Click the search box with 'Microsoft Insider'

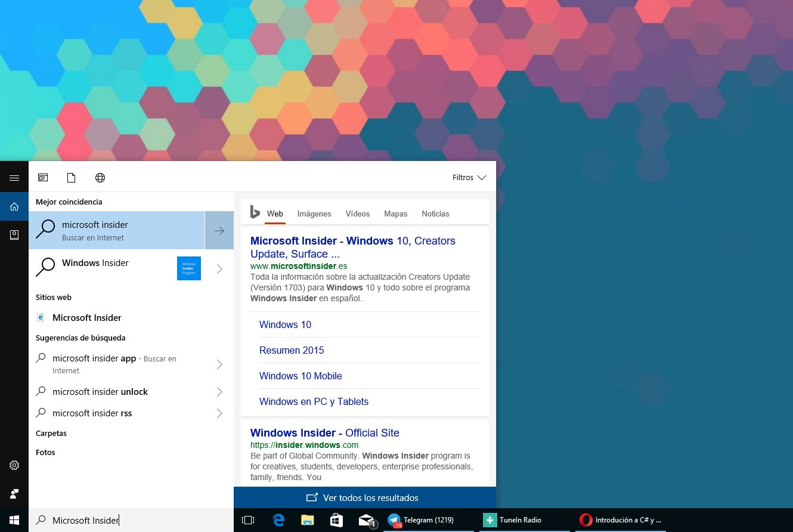131,520
